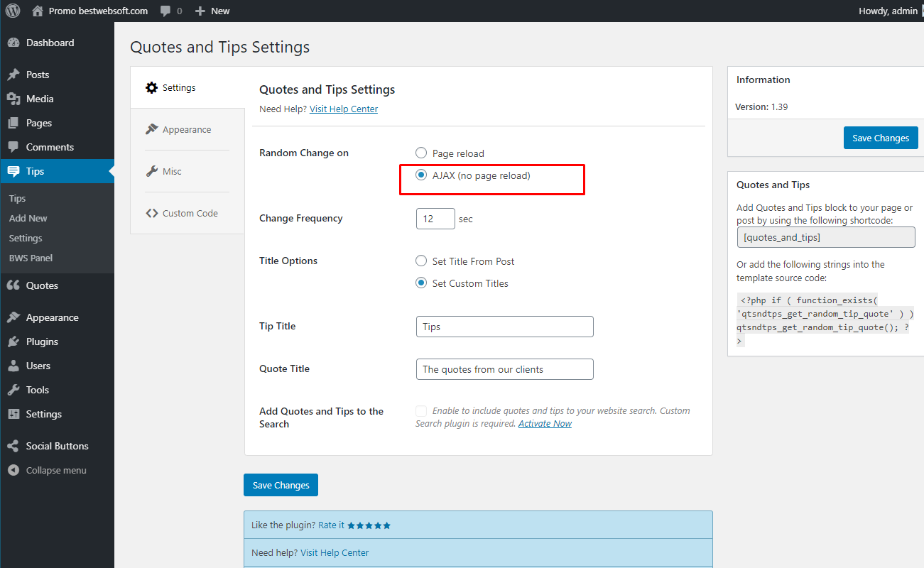Click the Pages icon in sidebar
Viewport: 924px width, 568px height.
coord(13,123)
